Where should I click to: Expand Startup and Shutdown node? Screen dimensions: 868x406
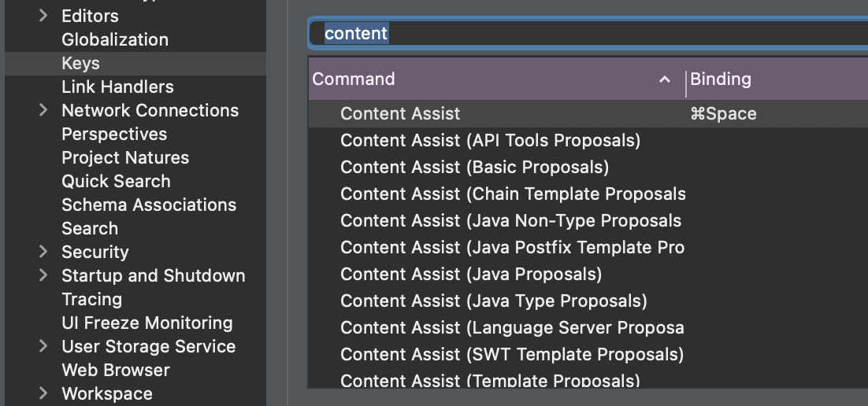click(x=43, y=275)
